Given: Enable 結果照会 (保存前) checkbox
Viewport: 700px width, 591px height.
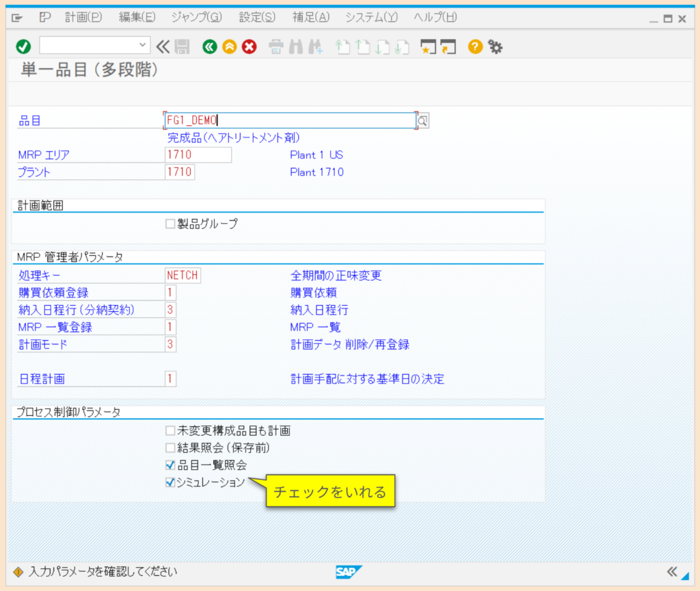Looking at the screenshot, I should 170,447.
